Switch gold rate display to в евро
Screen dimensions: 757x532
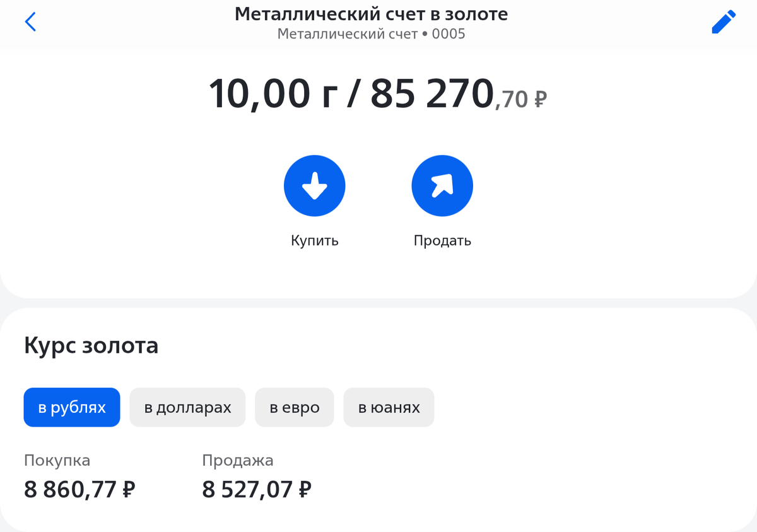[x=294, y=407]
